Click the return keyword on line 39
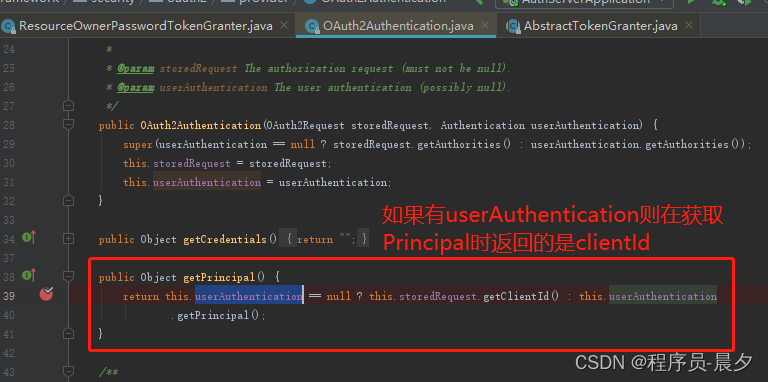768x382 pixels. 141,296
